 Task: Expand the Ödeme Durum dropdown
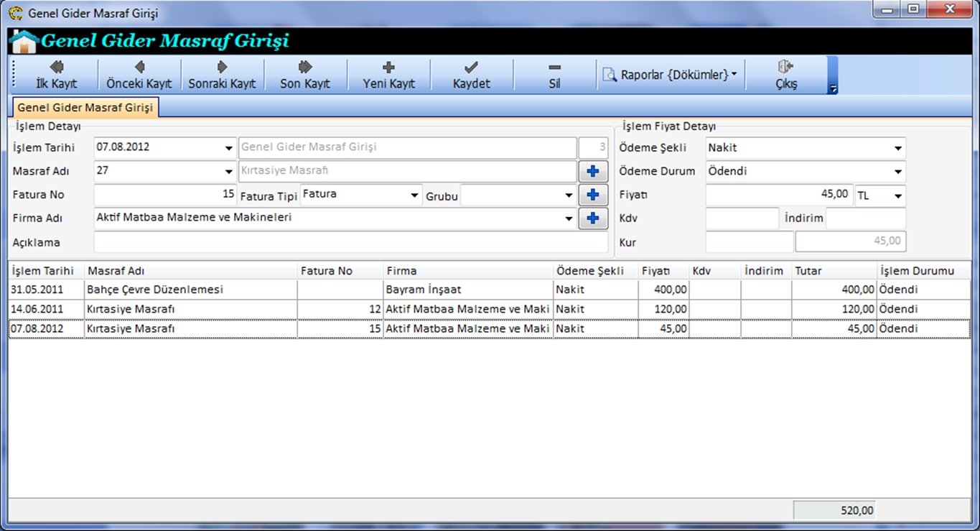click(x=897, y=172)
